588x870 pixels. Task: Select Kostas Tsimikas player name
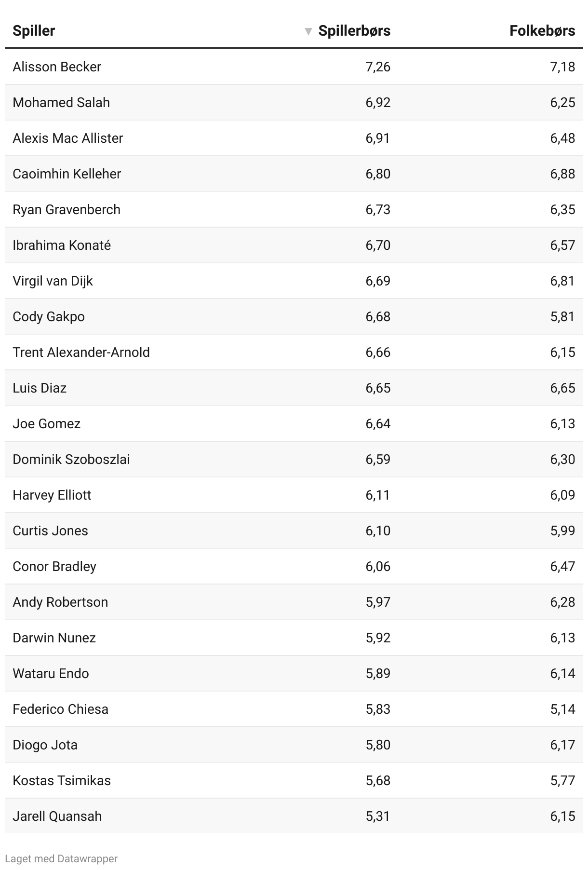(62, 780)
